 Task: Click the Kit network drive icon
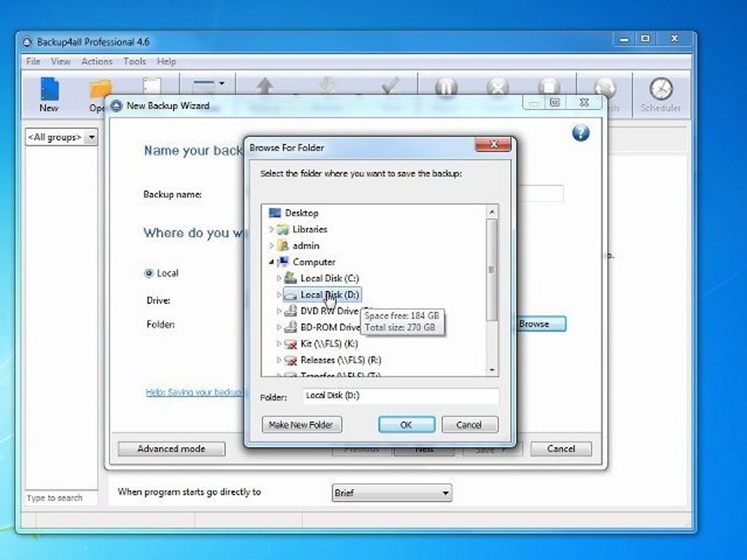tap(290, 344)
